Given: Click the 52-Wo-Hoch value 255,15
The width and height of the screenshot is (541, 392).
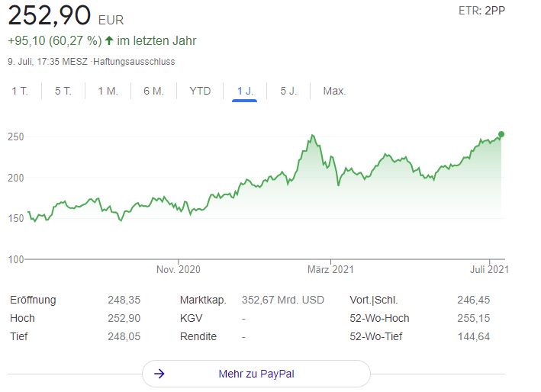Looking at the screenshot, I should [x=473, y=318].
